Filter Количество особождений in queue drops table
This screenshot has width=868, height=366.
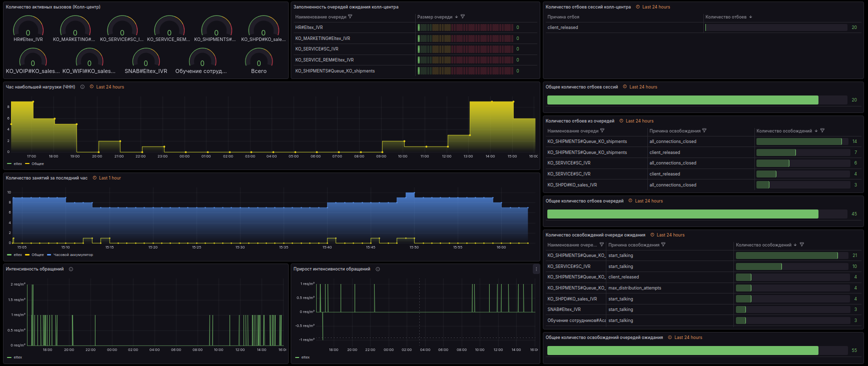pyautogui.click(x=822, y=131)
